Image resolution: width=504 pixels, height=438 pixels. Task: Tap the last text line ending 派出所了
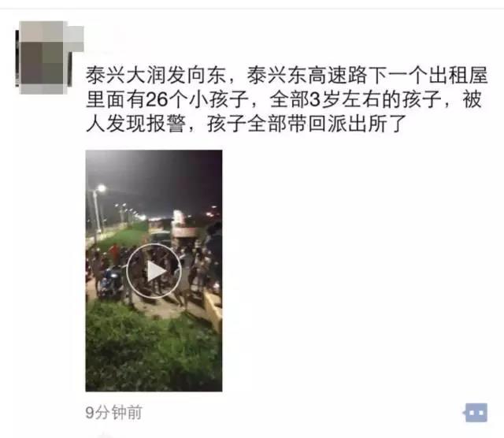246,124
